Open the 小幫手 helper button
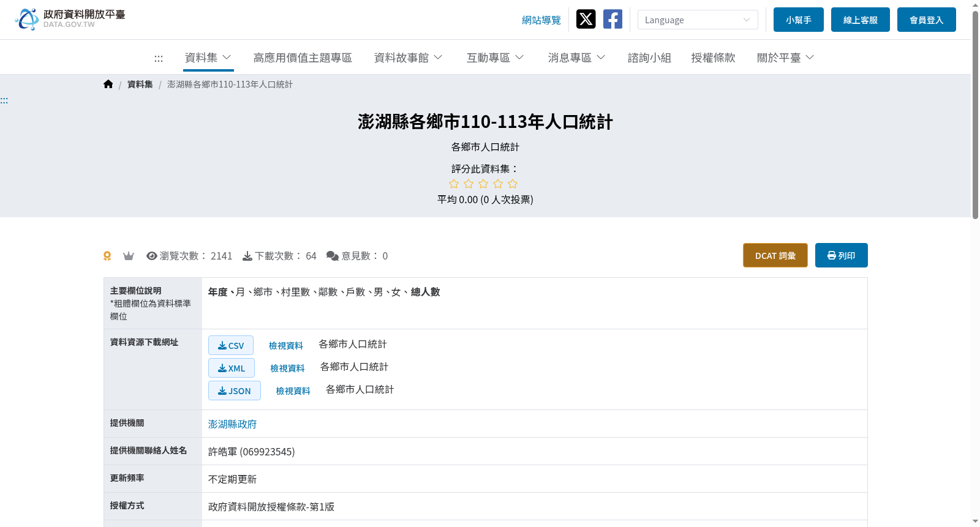Viewport: 980px width, 527px height. click(x=799, y=20)
